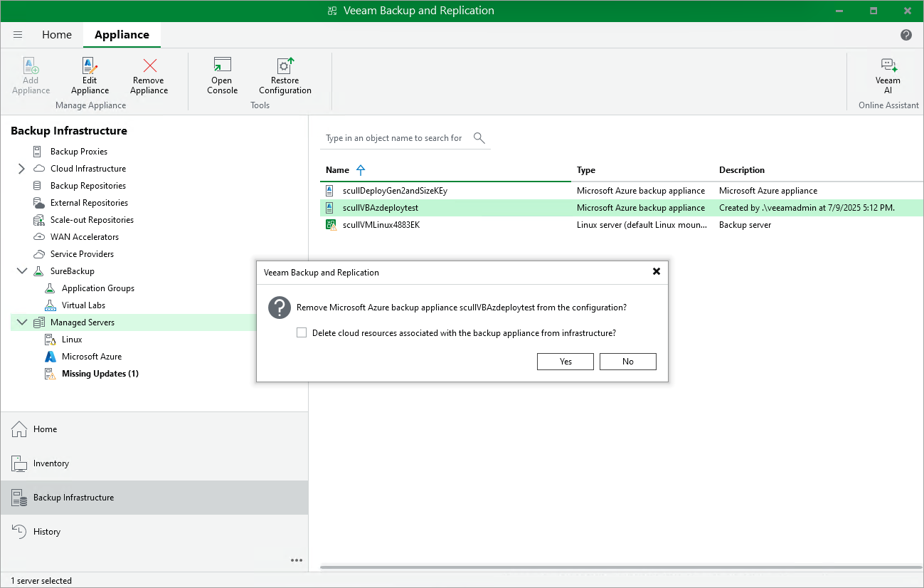Select the scullVBAzdeploytest name text
924x588 pixels.
[x=381, y=208]
